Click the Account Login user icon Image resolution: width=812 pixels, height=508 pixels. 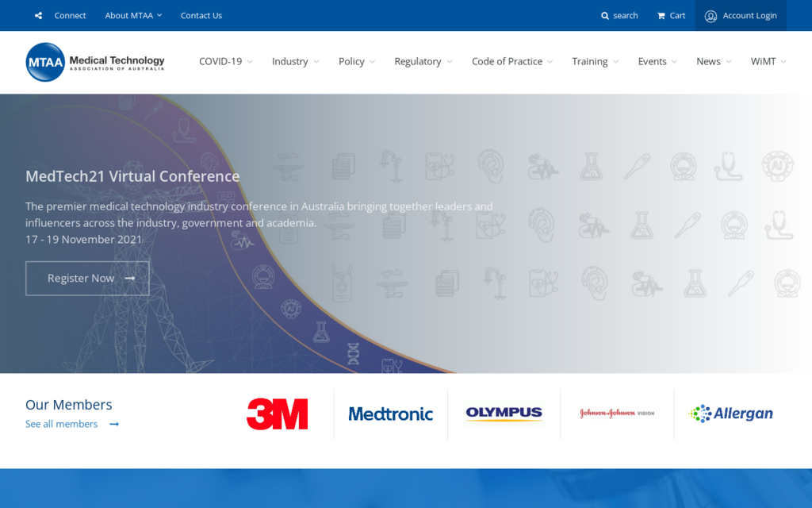coord(712,15)
